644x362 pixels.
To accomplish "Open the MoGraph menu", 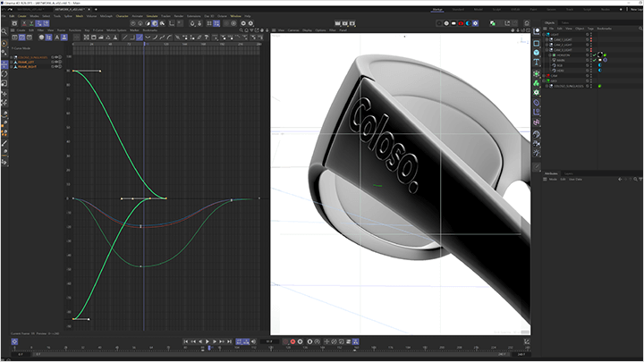I will [106, 16].
